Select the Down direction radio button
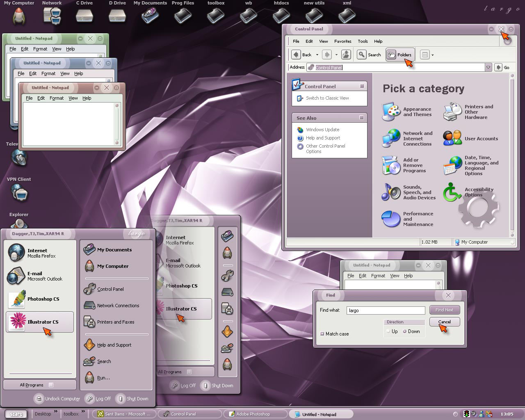The width and height of the screenshot is (525, 420). point(405,331)
